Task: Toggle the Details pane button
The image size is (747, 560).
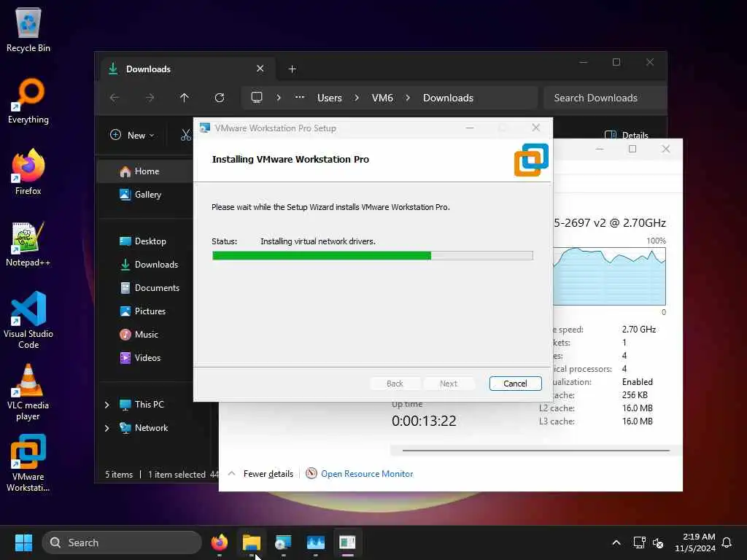Action: (626, 135)
